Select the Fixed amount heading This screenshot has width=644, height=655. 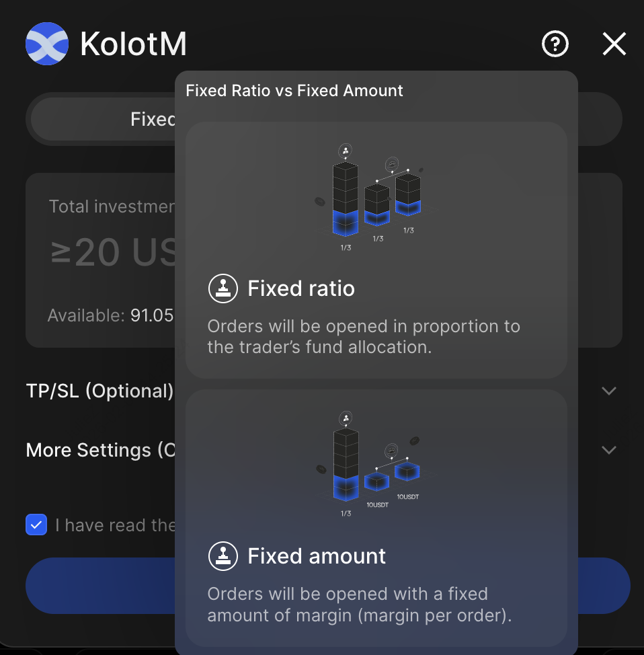click(317, 556)
